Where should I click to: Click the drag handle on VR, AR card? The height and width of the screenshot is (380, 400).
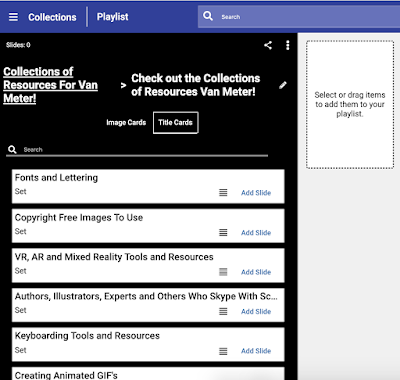223,272
